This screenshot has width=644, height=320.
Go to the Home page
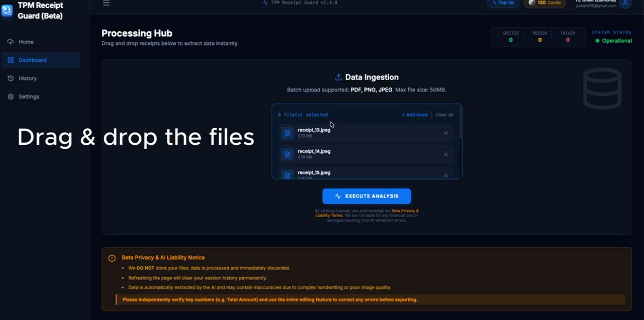(x=26, y=42)
